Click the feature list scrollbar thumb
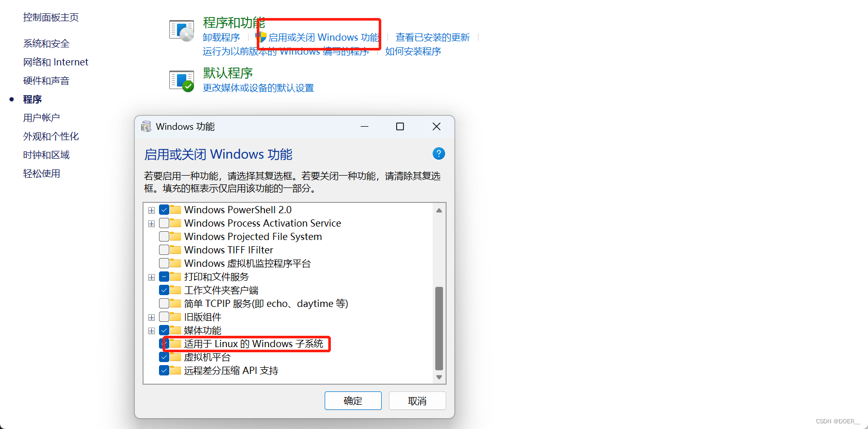This screenshot has height=429, width=868. pos(439,329)
